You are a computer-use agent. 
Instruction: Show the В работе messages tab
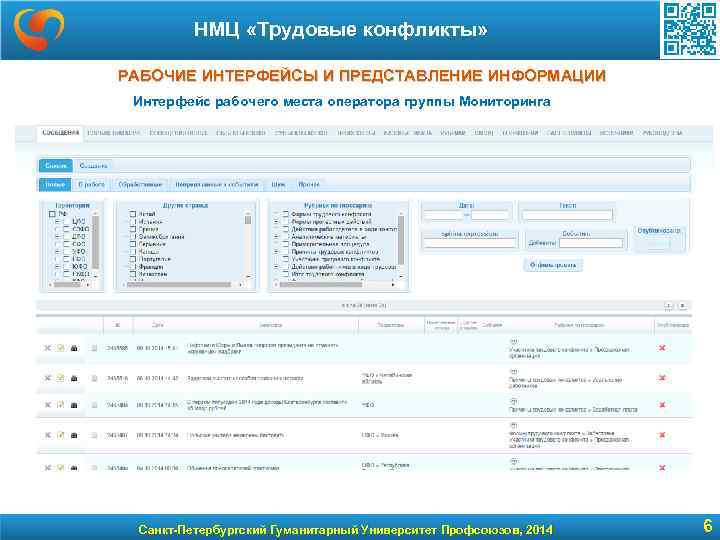(91, 185)
